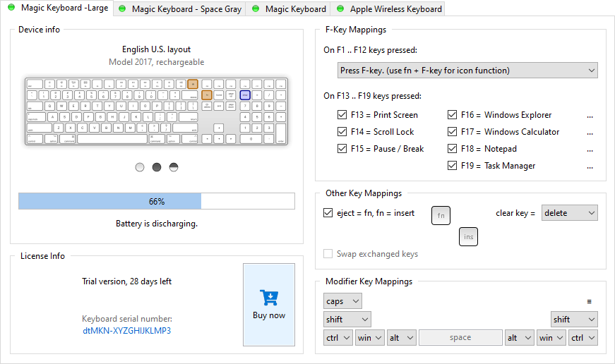Open options for F18 Notepad
Screen dimensions: 615x364
pyautogui.click(x=590, y=150)
